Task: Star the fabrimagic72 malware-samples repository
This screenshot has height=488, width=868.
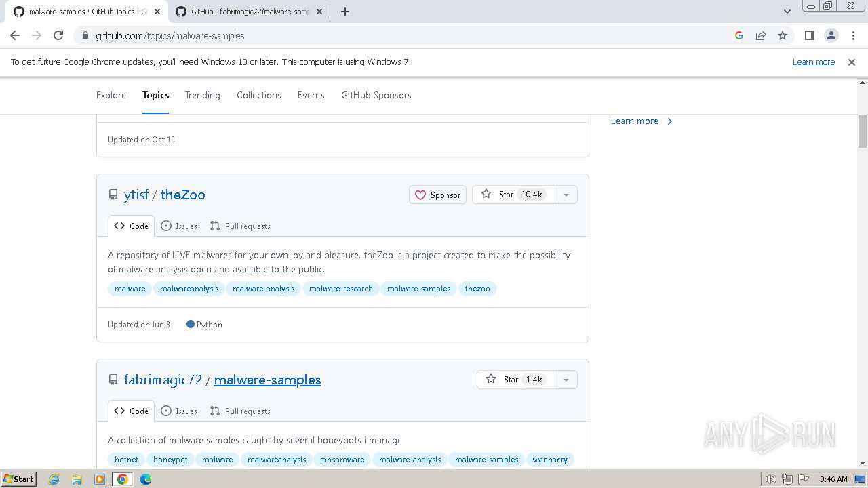Action: point(516,380)
